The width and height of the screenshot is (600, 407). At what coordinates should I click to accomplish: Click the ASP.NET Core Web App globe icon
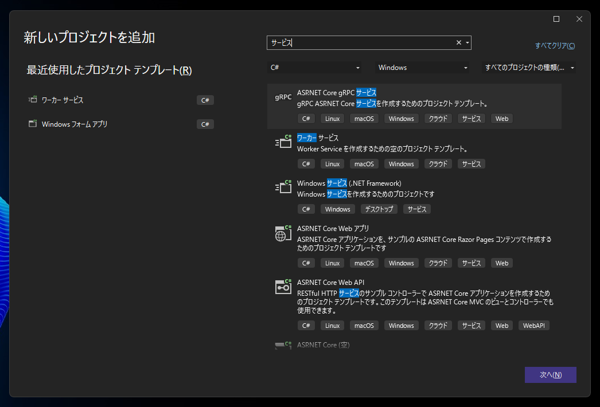[x=283, y=233]
